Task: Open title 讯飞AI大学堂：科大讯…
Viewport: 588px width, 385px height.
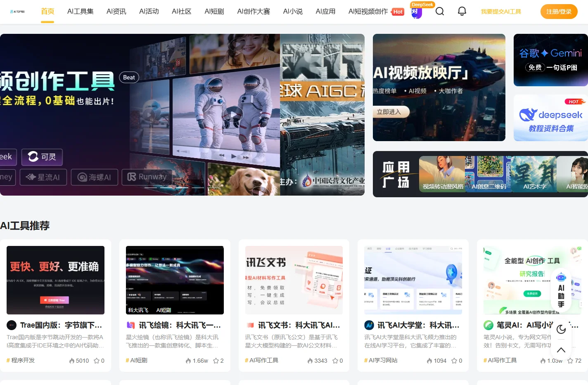Action: pyautogui.click(x=418, y=325)
